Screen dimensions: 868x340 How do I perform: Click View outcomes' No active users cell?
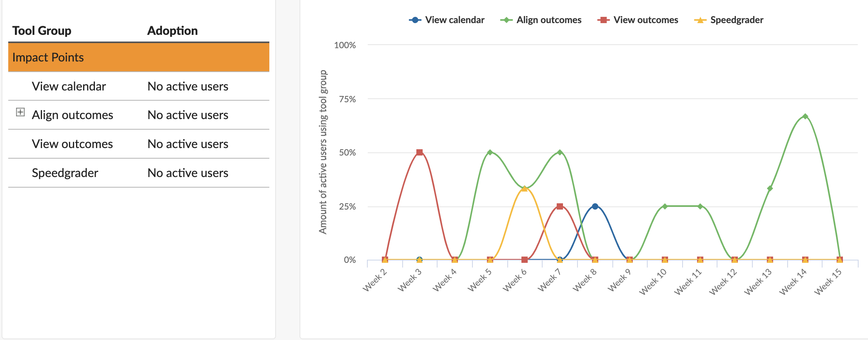point(188,144)
